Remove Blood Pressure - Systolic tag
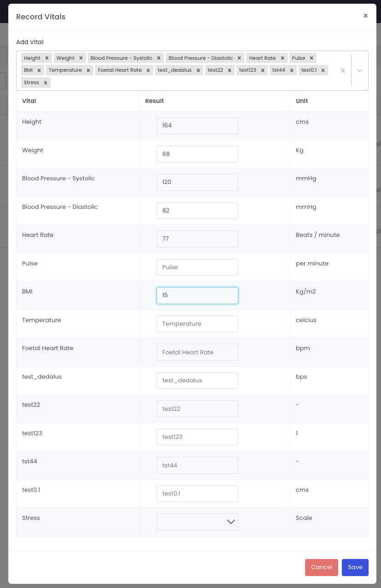 pyautogui.click(x=159, y=58)
